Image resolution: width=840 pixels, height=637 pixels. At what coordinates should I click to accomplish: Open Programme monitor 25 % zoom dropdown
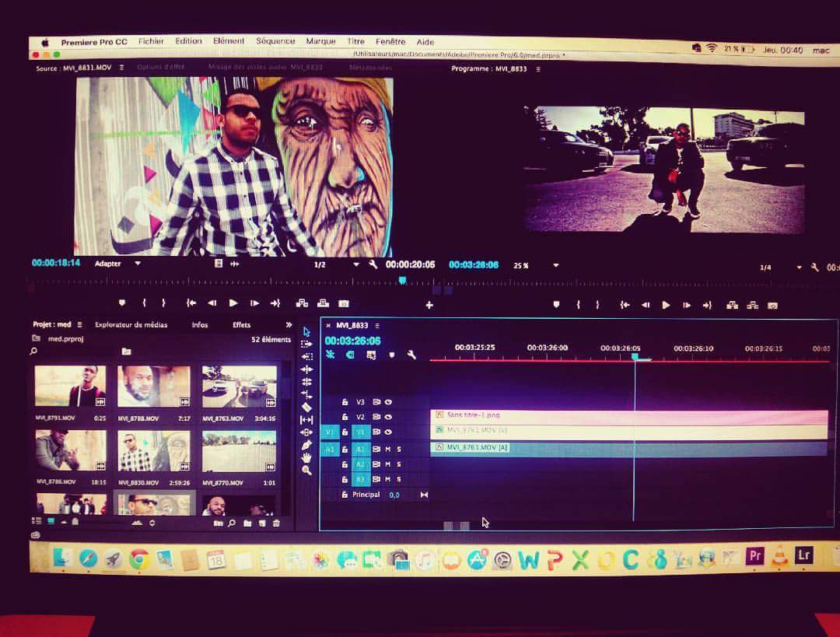[556, 265]
